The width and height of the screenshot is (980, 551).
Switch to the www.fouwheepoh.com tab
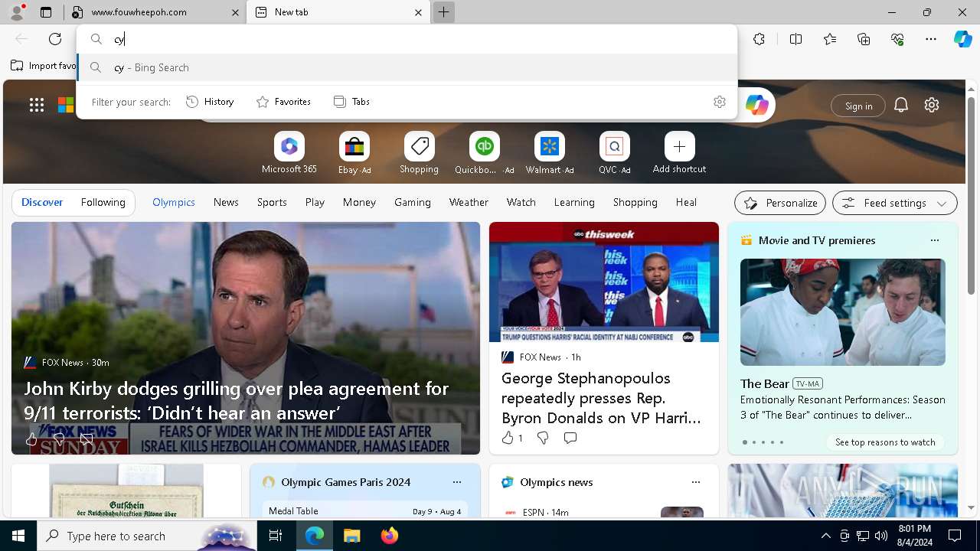point(156,12)
